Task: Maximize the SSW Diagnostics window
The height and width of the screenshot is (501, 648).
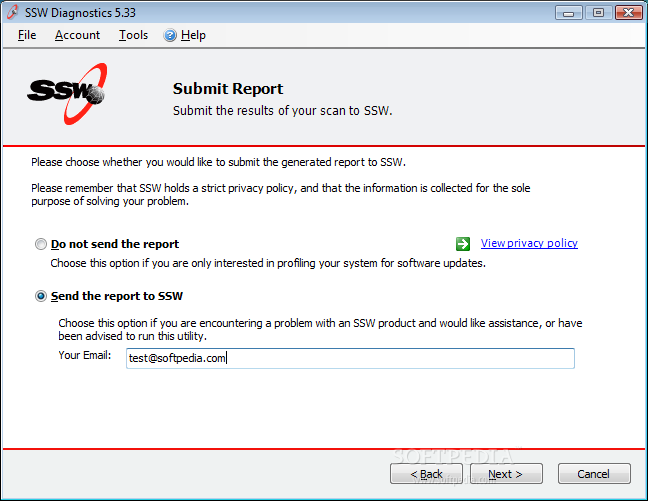Action: (598, 13)
